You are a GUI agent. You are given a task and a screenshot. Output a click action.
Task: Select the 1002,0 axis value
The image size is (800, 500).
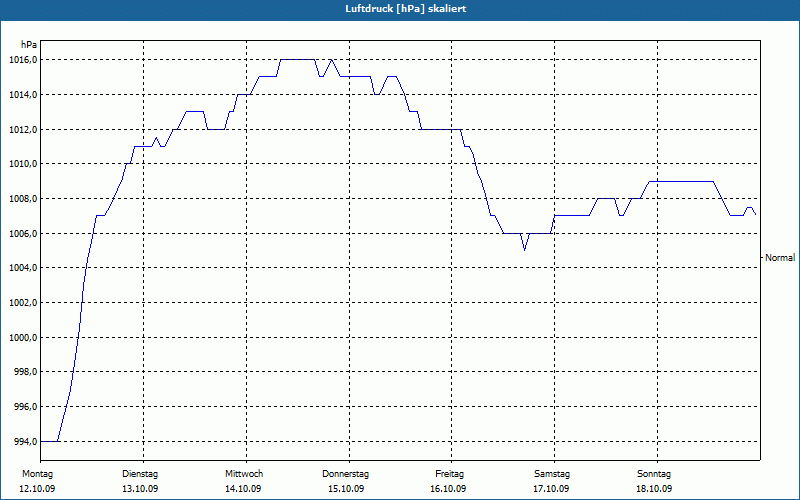click(22, 303)
